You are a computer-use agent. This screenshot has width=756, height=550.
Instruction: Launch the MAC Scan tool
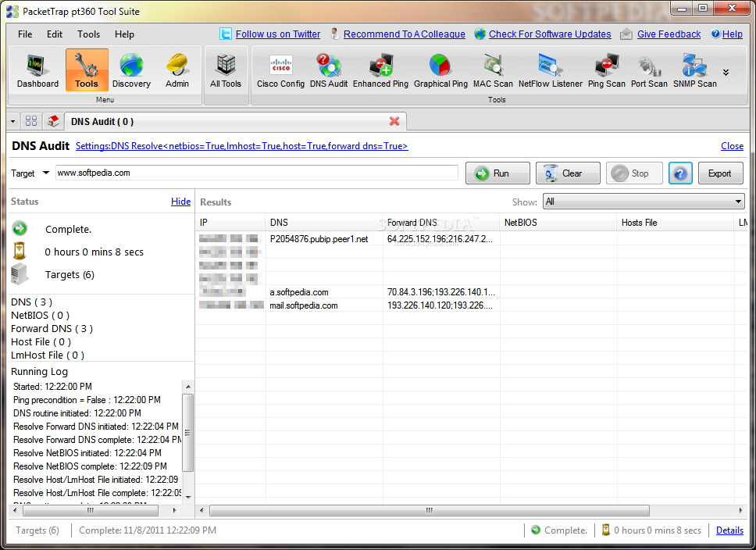coord(493,70)
